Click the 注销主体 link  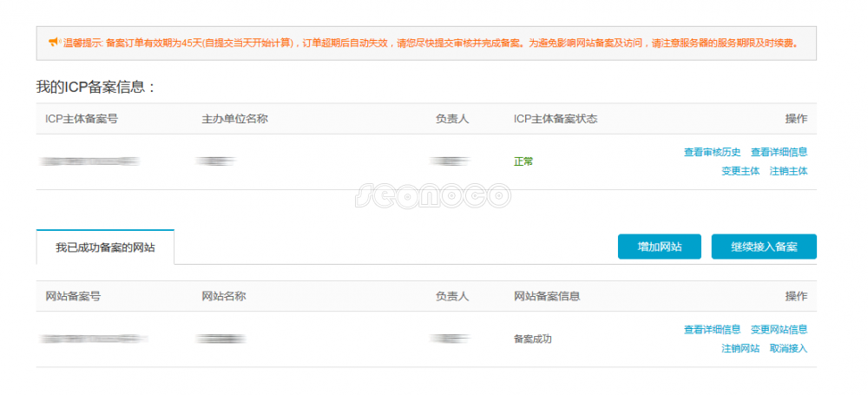click(x=788, y=171)
